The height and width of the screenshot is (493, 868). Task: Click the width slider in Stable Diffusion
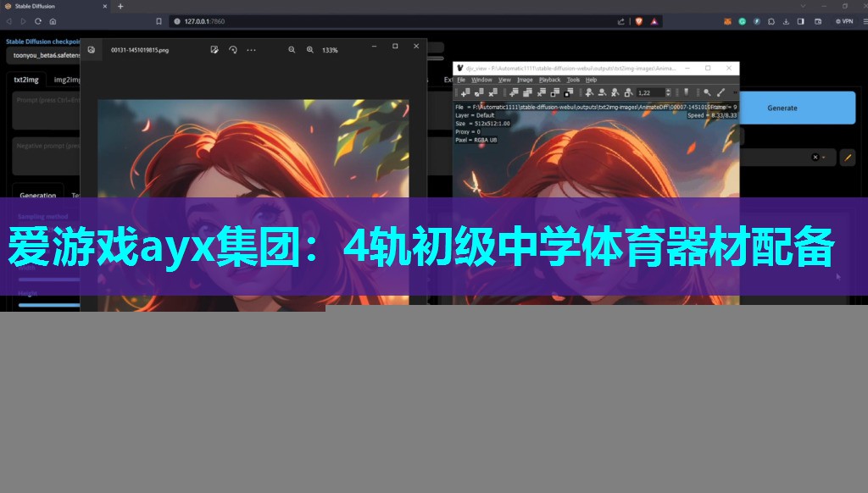[x=48, y=280]
